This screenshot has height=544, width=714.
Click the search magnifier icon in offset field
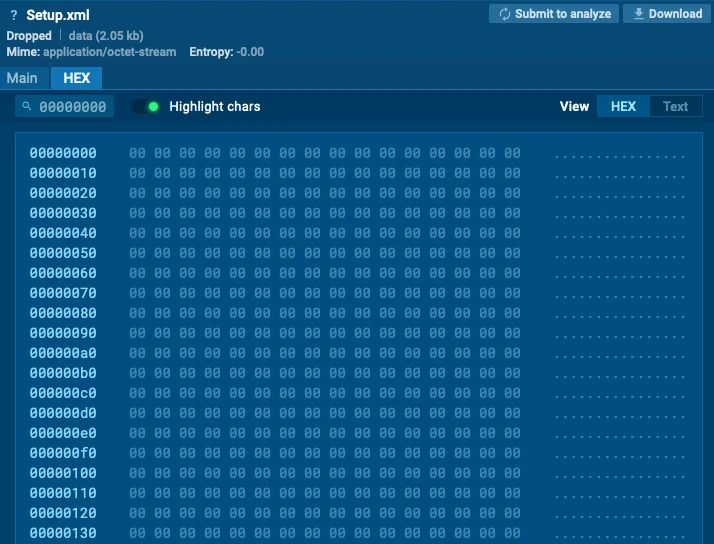[27, 106]
